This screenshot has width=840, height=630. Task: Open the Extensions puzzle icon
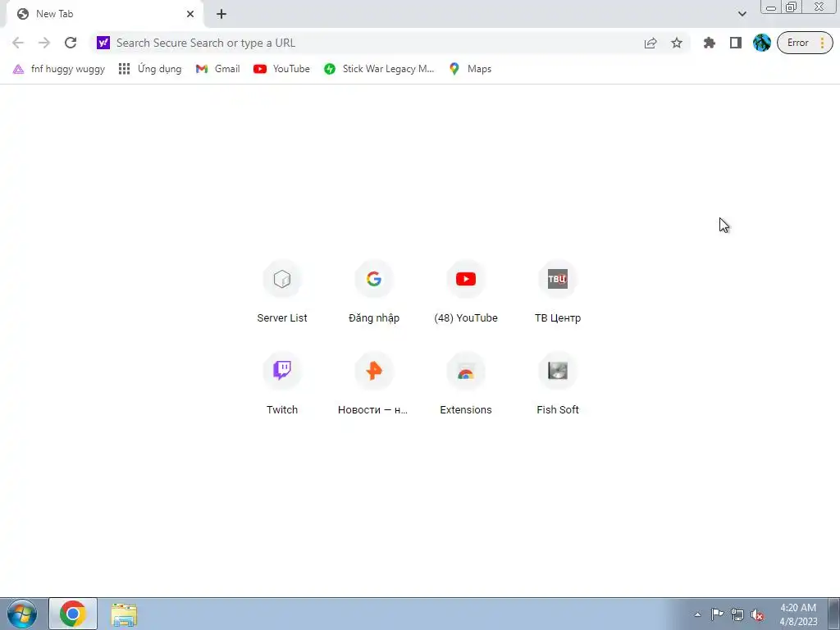(x=710, y=43)
